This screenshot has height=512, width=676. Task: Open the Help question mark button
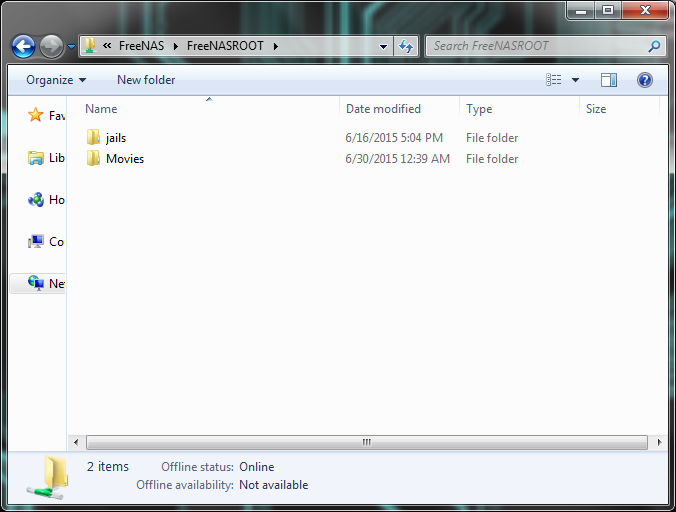coord(645,80)
